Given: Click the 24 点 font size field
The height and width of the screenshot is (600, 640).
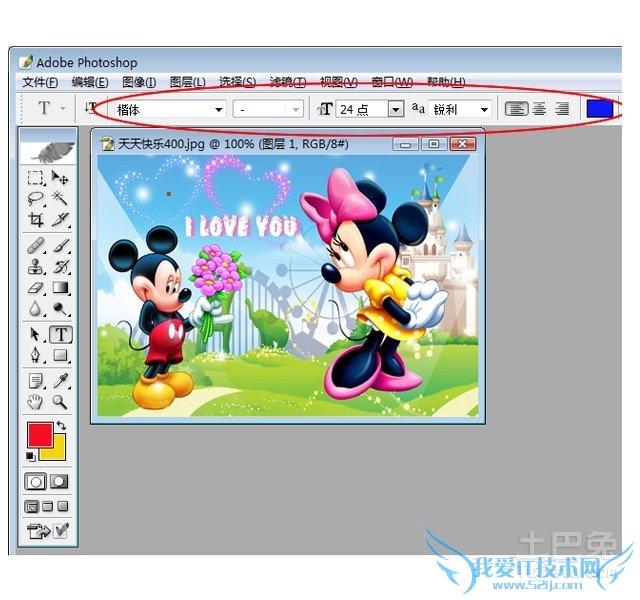Looking at the screenshot, I should tap(362, 109).
